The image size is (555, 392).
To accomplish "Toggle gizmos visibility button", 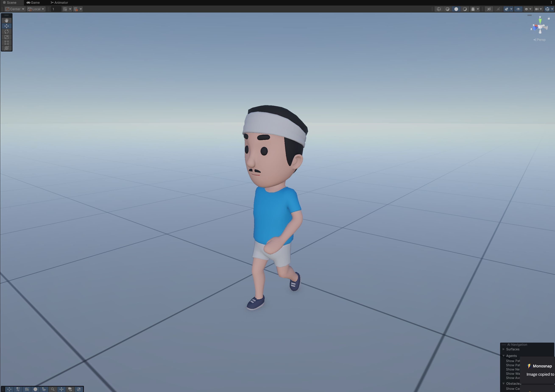I will 547,9.
